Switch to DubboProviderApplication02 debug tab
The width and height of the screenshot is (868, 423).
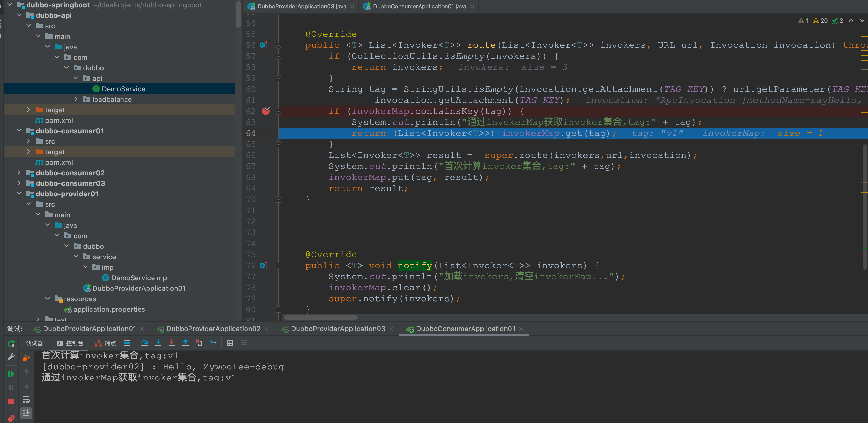pos(213,329)
